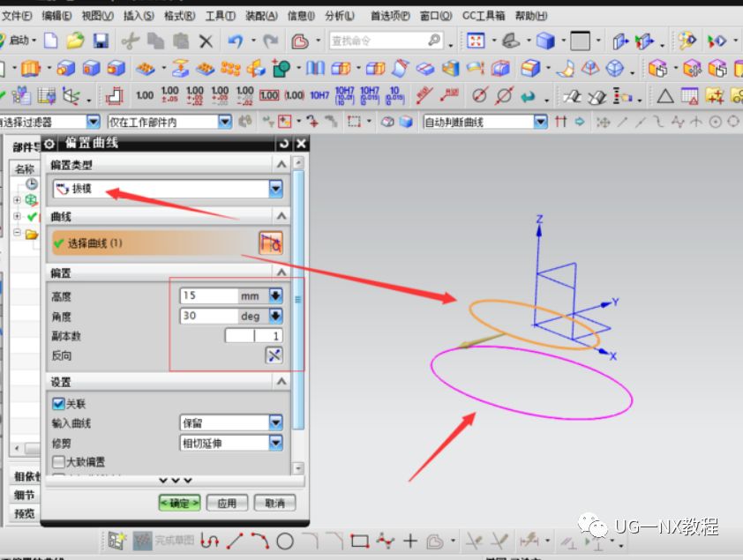Open the 分析 menu
The width and height of the screenshot is (743, 560).
(339, 16)
